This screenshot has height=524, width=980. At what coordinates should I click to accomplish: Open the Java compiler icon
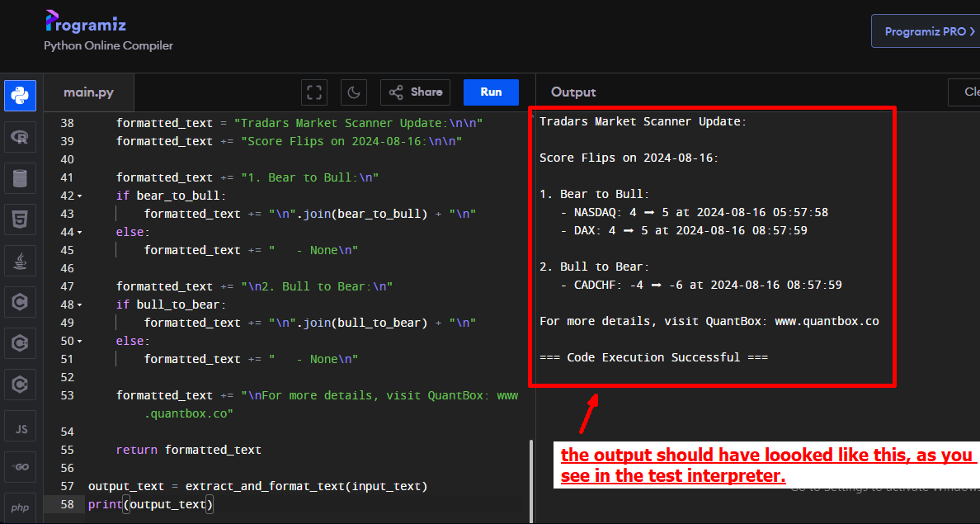[x=20, y=261]
